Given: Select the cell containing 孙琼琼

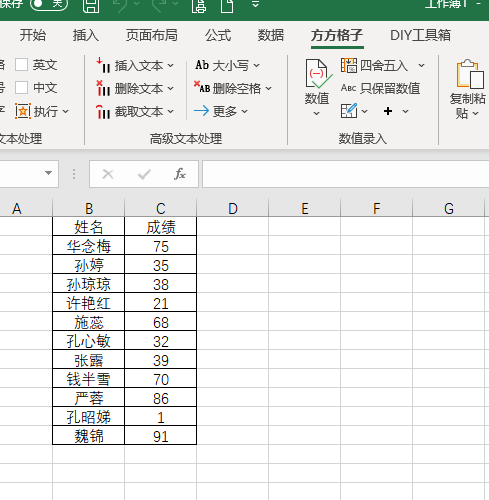Looking at the screenshot, I should coord(89,284).
